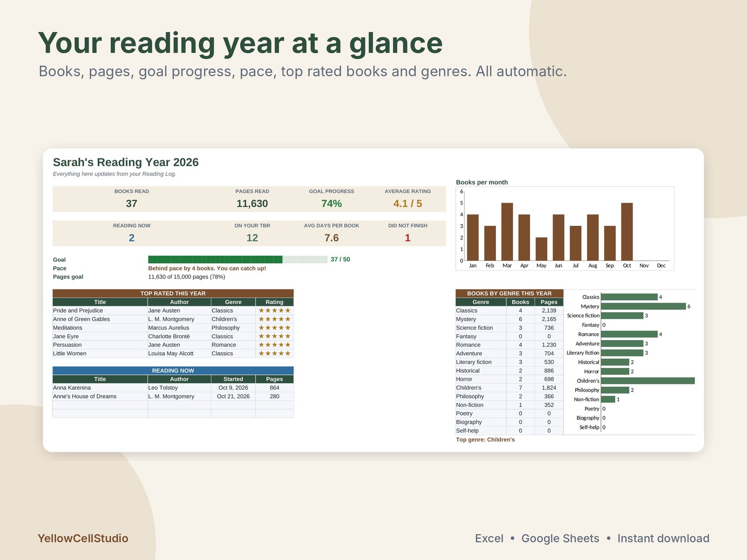
Task: Click the Romance bar in genre chart
Action: (629, 334)
